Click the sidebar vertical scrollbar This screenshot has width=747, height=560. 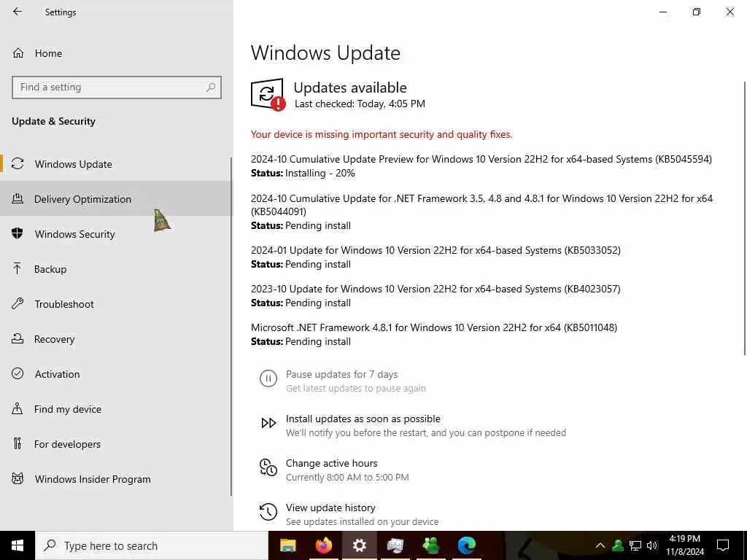231,327
